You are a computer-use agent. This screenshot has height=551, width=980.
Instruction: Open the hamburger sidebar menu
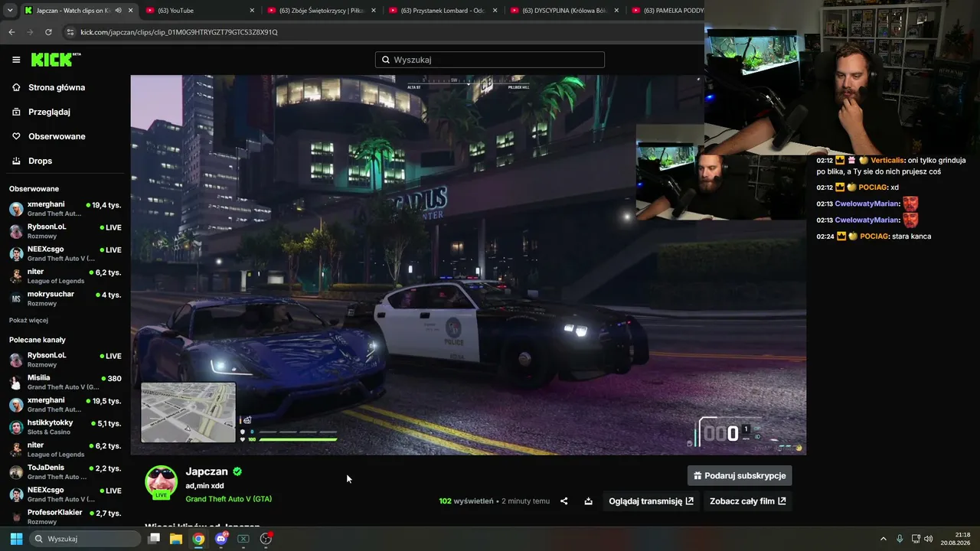click(16, 60)
